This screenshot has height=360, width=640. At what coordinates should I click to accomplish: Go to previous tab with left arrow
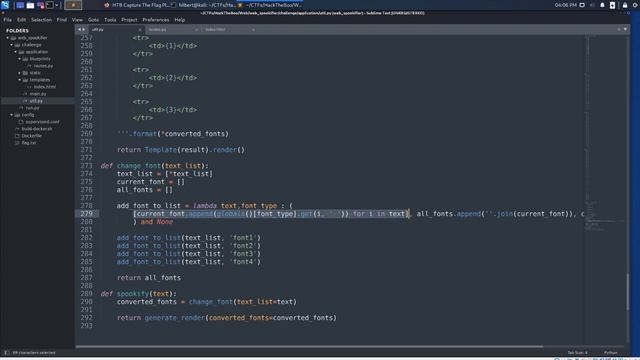(79, 29)
